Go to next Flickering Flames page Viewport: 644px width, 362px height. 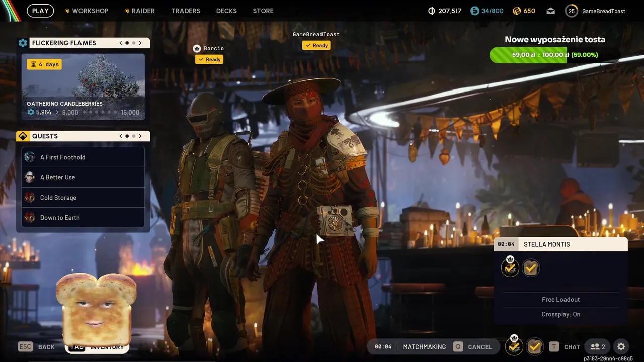[x=140, y=43]
